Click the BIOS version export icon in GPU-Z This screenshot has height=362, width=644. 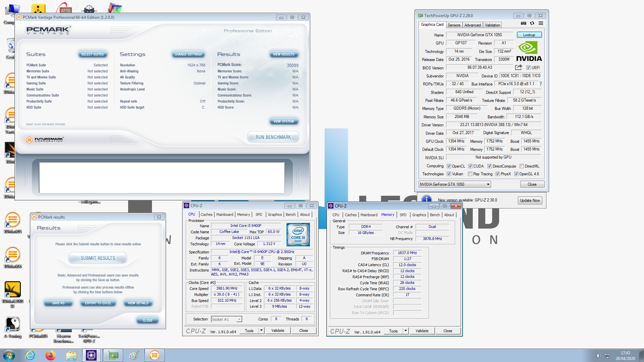point(519,67)
